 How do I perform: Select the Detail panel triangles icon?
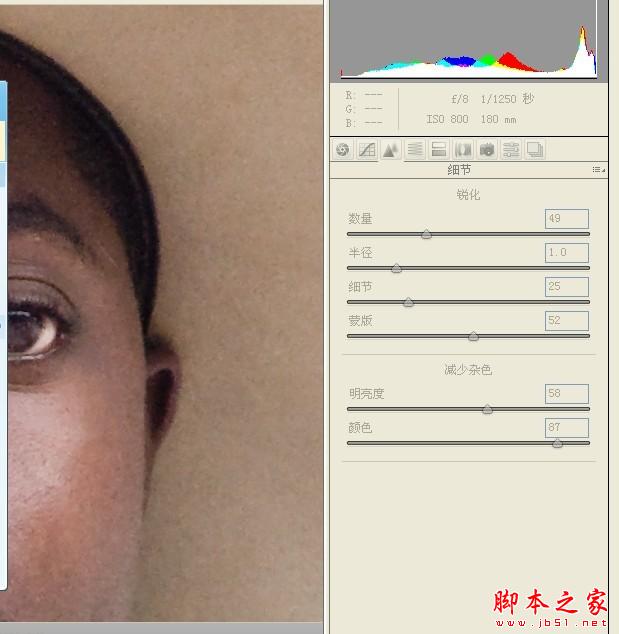point(391,150)
